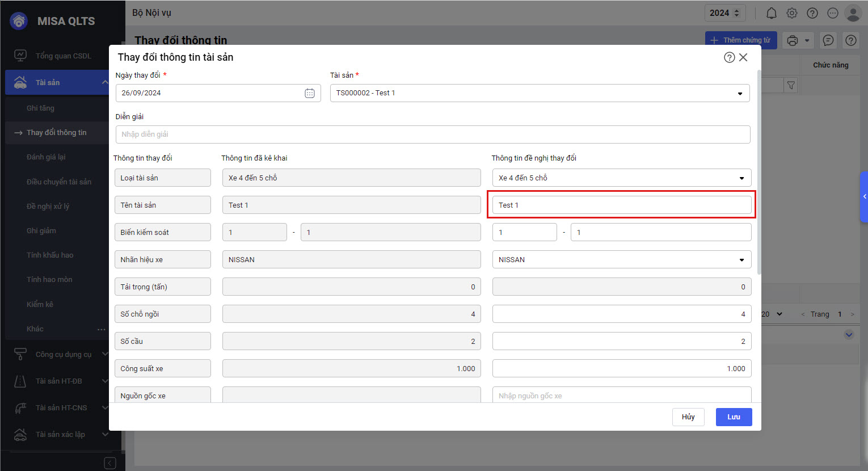Expand the Tài sản asset dropdown
Viewport: 868px width, 471px height.
[740, 94]
